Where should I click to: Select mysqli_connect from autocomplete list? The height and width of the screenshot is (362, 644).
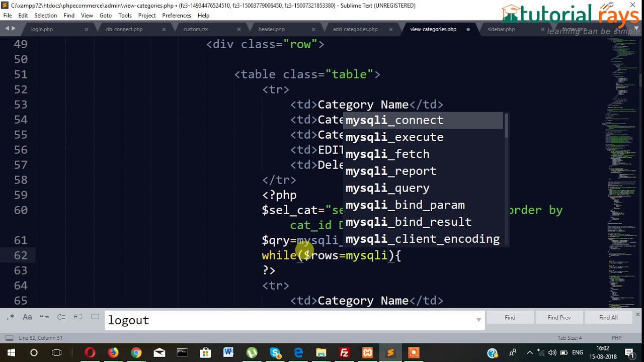[423, 120]
